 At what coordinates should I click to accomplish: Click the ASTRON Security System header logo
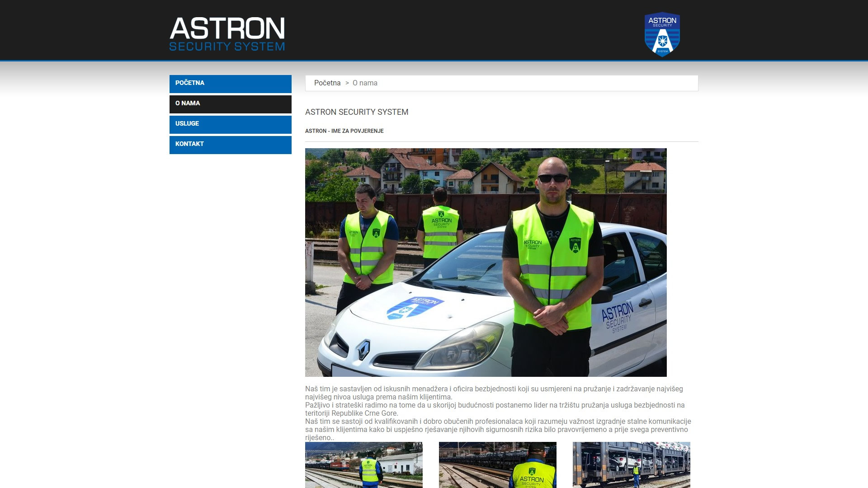click(227, 34)
